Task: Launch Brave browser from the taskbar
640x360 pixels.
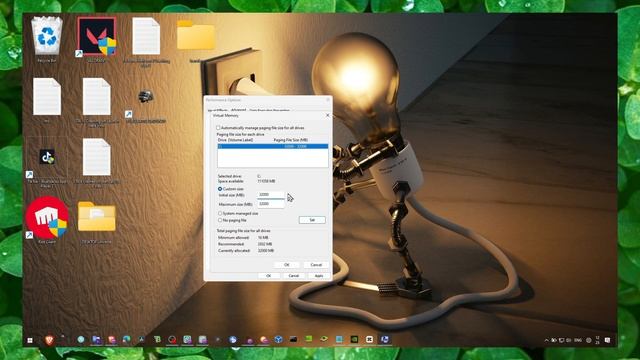Action: coord(49,340)
